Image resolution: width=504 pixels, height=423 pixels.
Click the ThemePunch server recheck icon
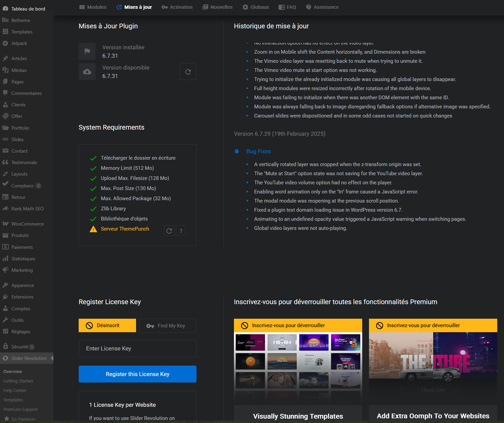(169, 231)
